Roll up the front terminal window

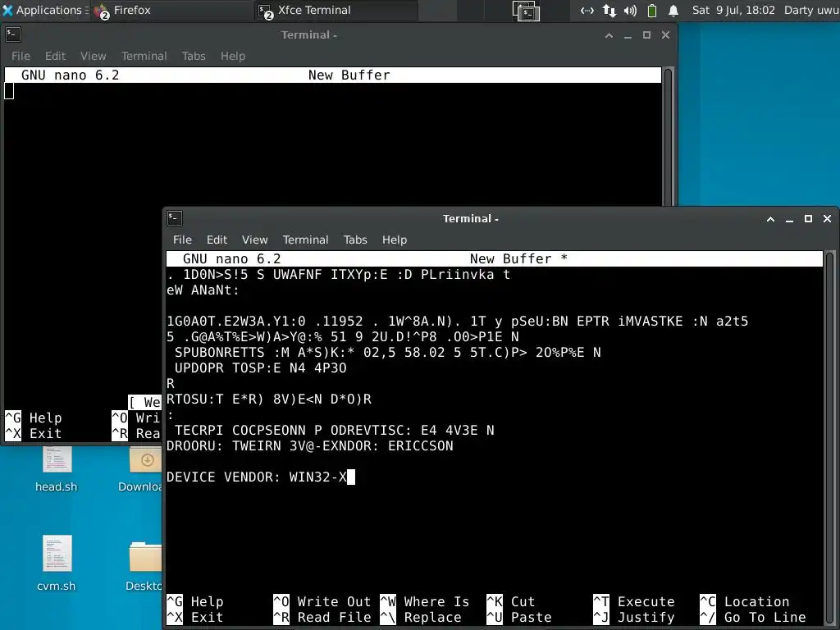770,219
